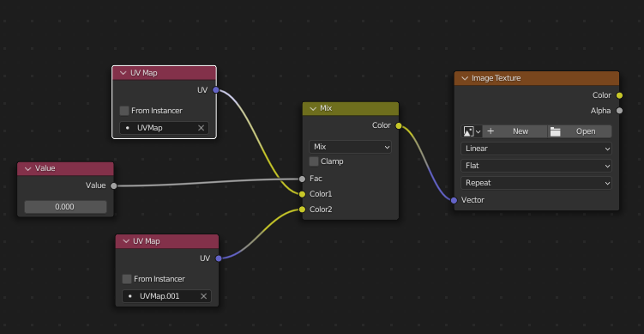Select the Value node header title

coord(45,168)
